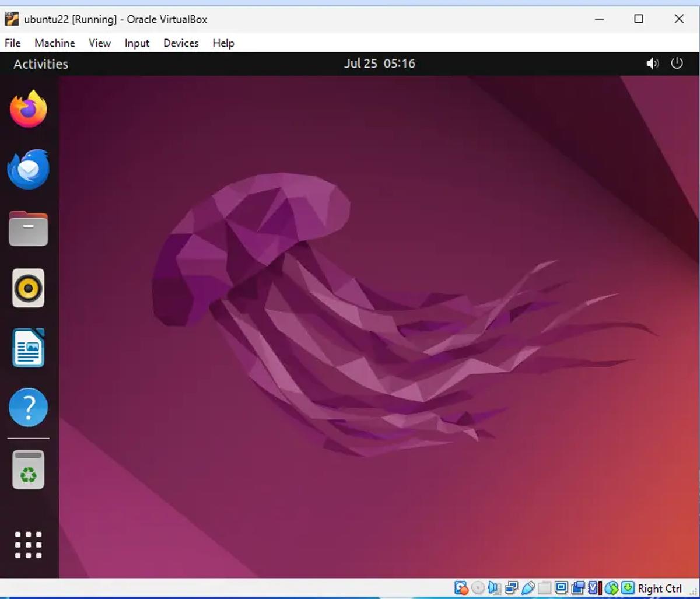Viewport: 700px width, 599px height.
Task: Click the Right Ctrl host key label
Action: tap(660, 589)
